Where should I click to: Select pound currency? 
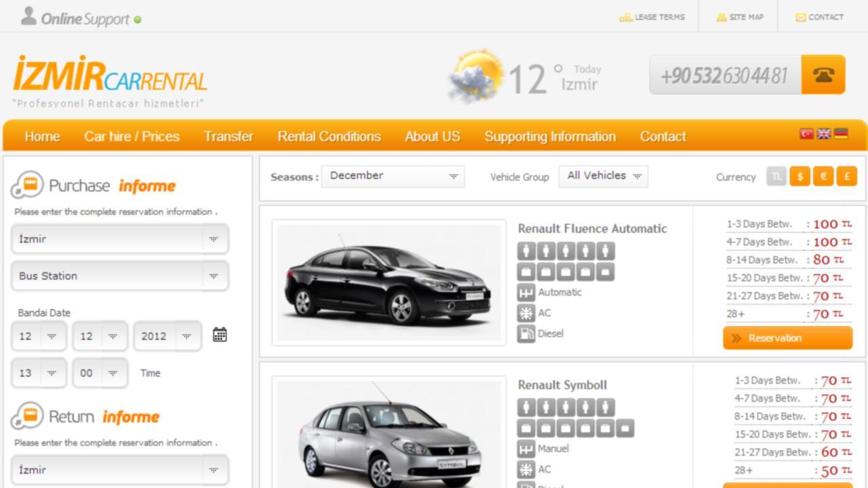[846, 176]
